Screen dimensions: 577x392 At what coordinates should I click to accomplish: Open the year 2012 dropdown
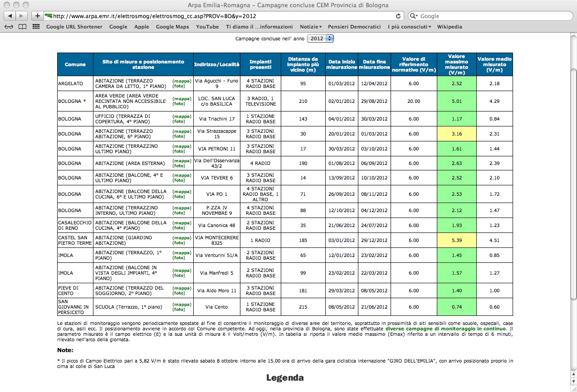coord(320,39)
